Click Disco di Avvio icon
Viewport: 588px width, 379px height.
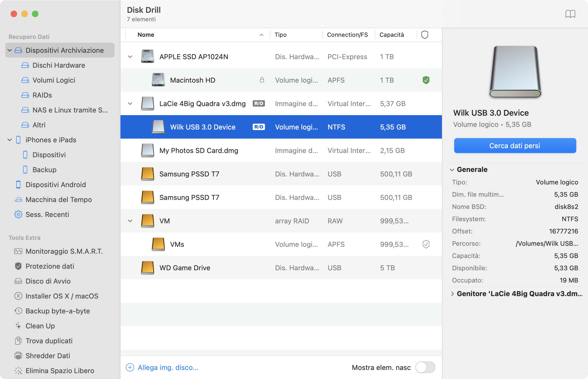[18, 281]
